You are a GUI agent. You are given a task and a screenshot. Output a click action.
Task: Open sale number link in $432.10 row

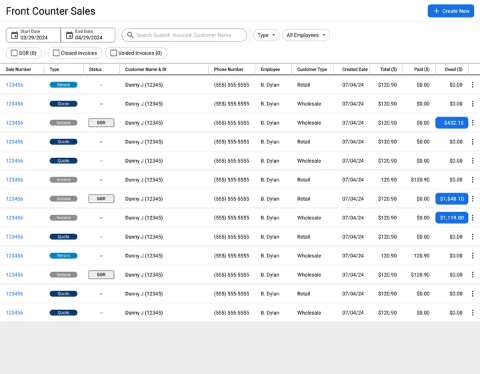[x=14, y=123]
